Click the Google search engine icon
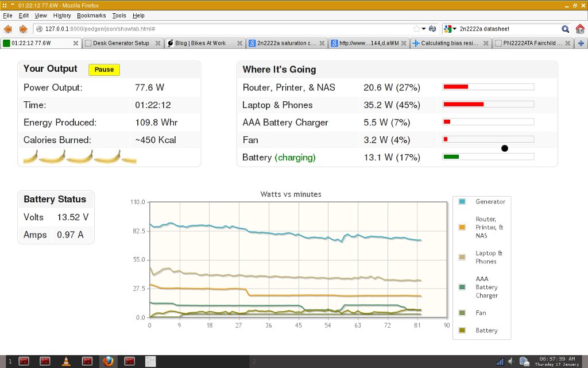The height and width of the screenshot is (368, 588). [447, 29]
